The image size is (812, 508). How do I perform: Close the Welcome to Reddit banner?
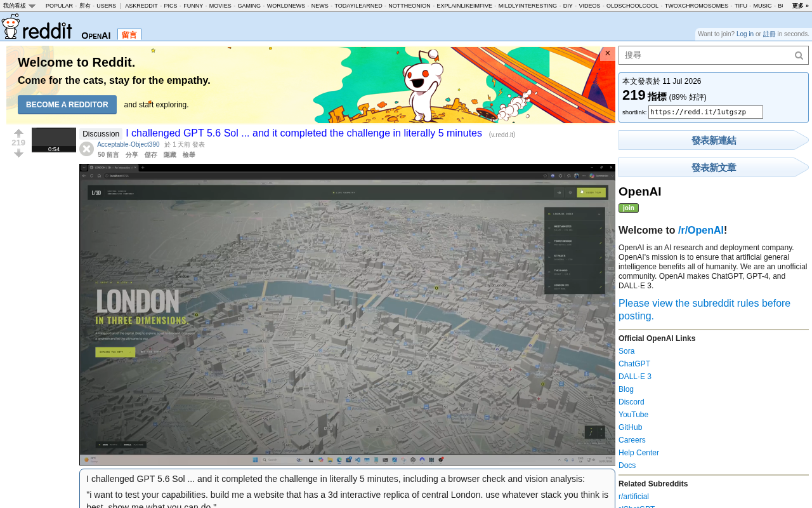coord(608,53)
